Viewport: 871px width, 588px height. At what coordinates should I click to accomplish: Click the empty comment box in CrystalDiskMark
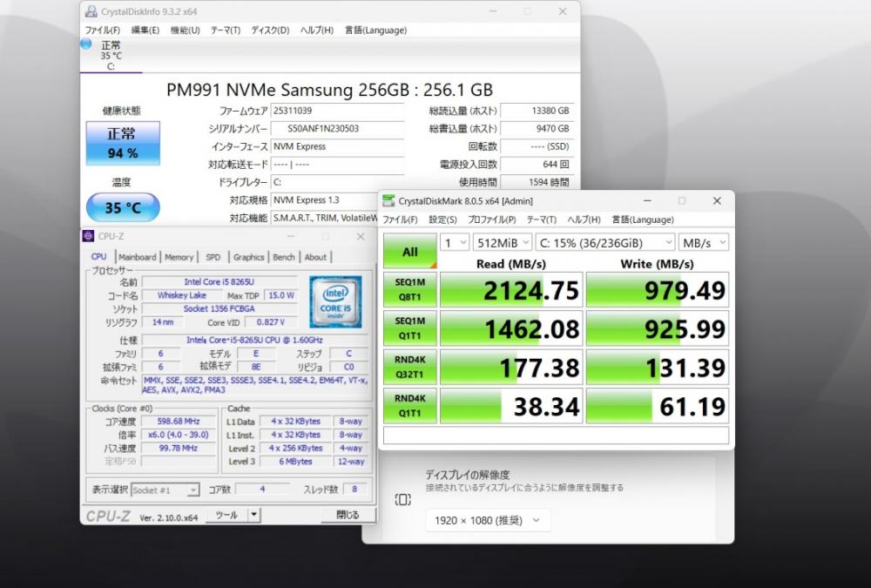556,436
